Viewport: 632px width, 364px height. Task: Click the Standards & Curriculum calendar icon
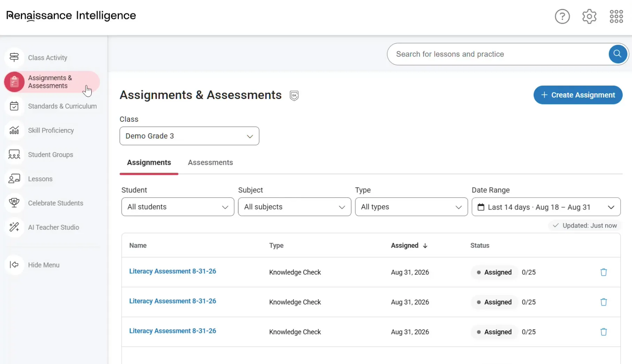click(14, 106)
